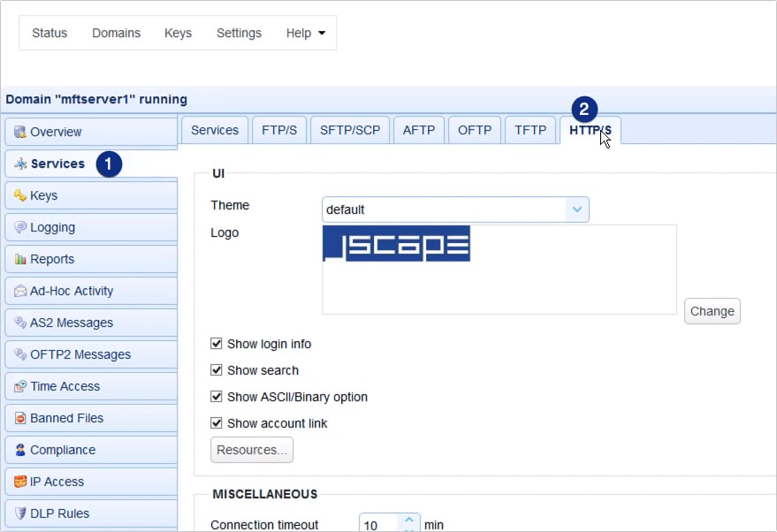777x532 pixels.
Task: Open the OFTP tab
Action: 474,129
